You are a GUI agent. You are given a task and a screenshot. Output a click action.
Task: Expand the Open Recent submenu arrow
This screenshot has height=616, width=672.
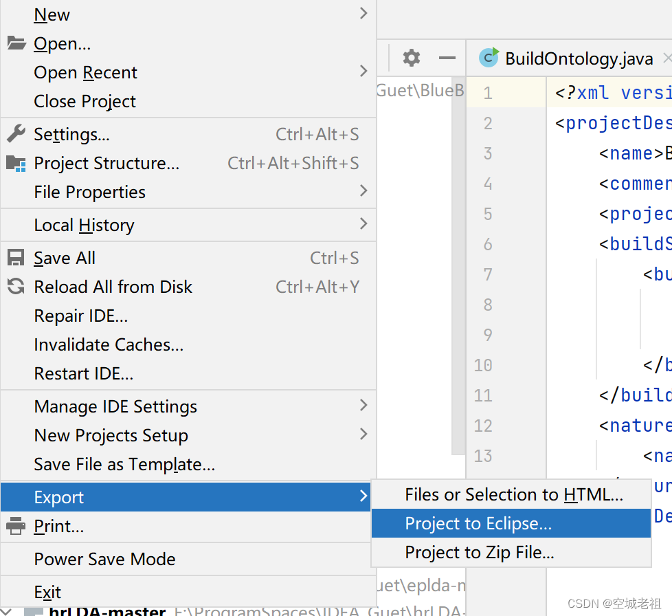(363, 72)
